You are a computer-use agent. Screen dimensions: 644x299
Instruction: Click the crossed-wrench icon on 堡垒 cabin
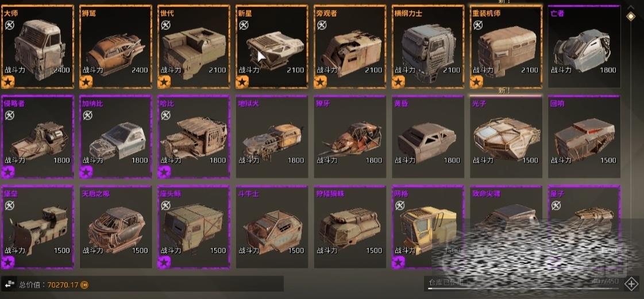(x=9, y=206)
